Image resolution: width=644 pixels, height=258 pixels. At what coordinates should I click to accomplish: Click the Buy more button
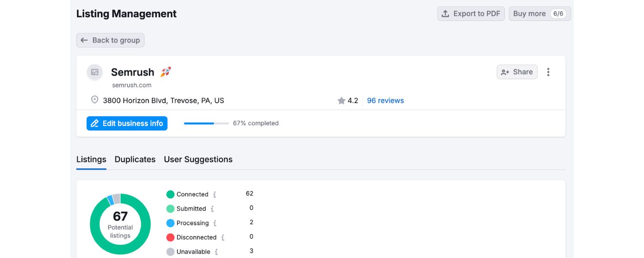coord(540,13)
